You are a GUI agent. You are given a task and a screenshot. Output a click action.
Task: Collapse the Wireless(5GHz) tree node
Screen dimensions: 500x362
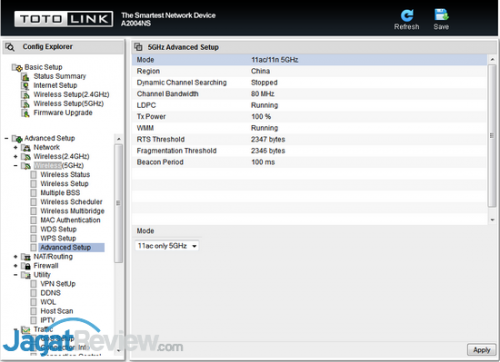[15, 166]
